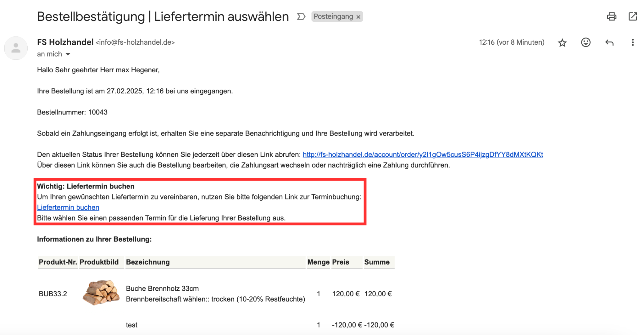Click the Posteingang label chip

333,16
